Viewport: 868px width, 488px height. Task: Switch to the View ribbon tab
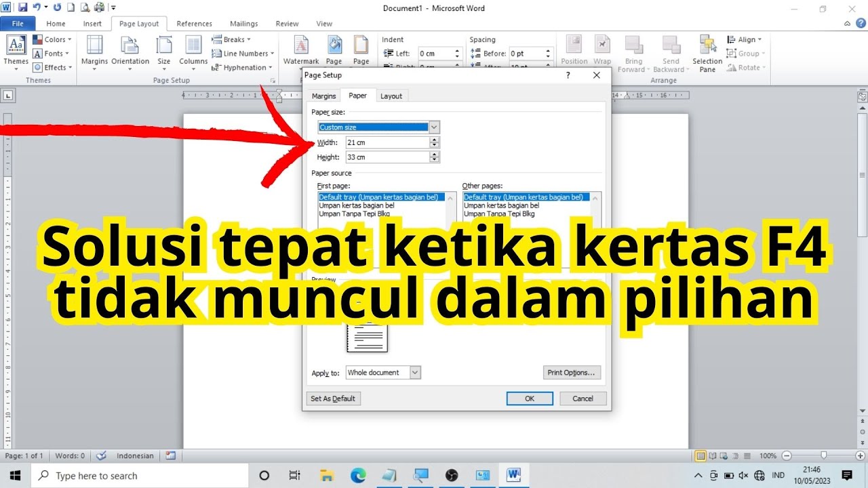pos(324,24)
